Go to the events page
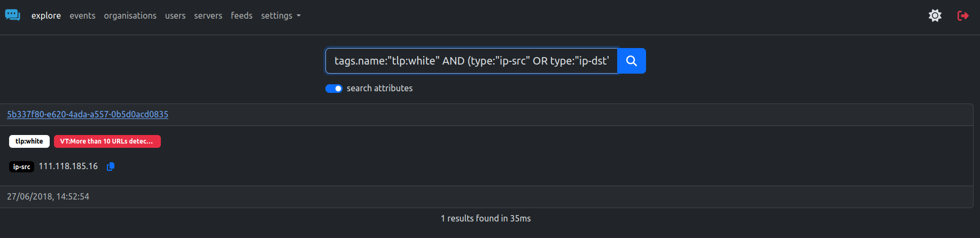 coord(82,15)
